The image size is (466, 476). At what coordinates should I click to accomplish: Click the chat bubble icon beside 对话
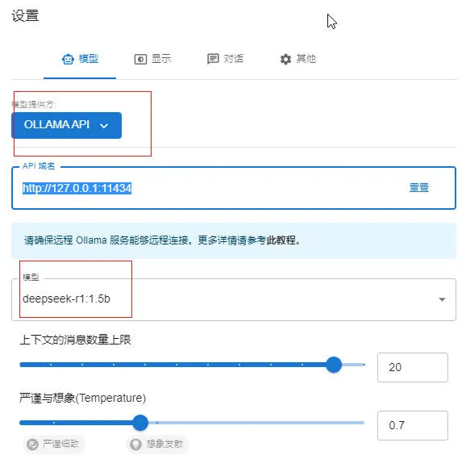[213, 59]
